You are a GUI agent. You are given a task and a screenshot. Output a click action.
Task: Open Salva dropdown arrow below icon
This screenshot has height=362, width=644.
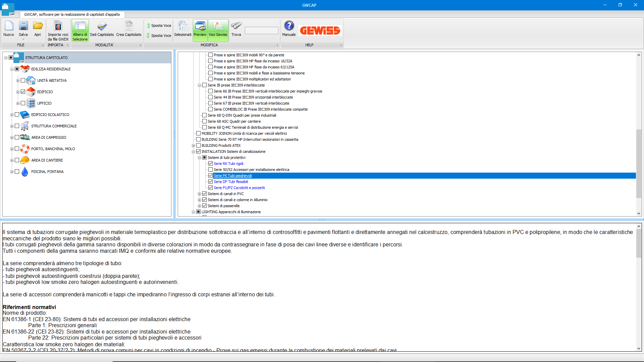coord(23,39)
